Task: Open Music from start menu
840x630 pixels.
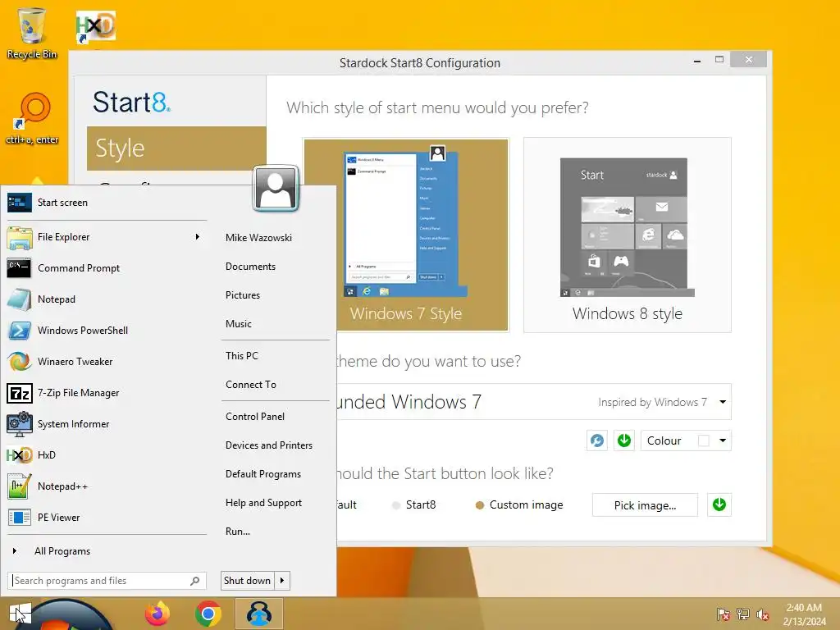Action: pyautogui.click(x=239, y=324)
